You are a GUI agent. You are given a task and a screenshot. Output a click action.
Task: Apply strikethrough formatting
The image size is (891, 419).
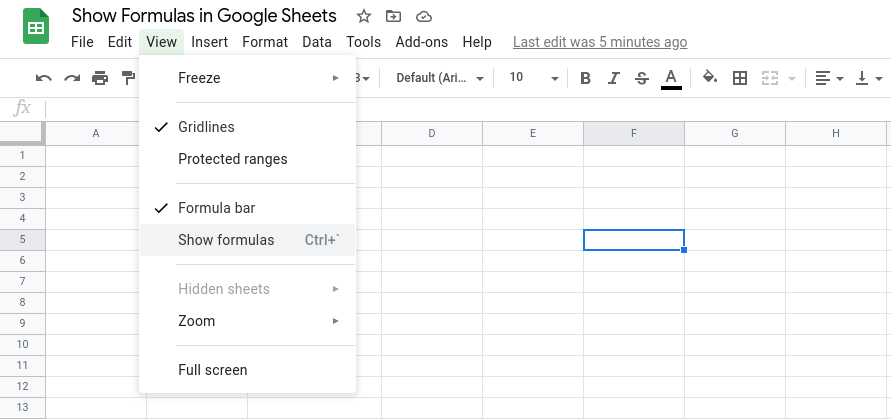[x=642, y=78]
